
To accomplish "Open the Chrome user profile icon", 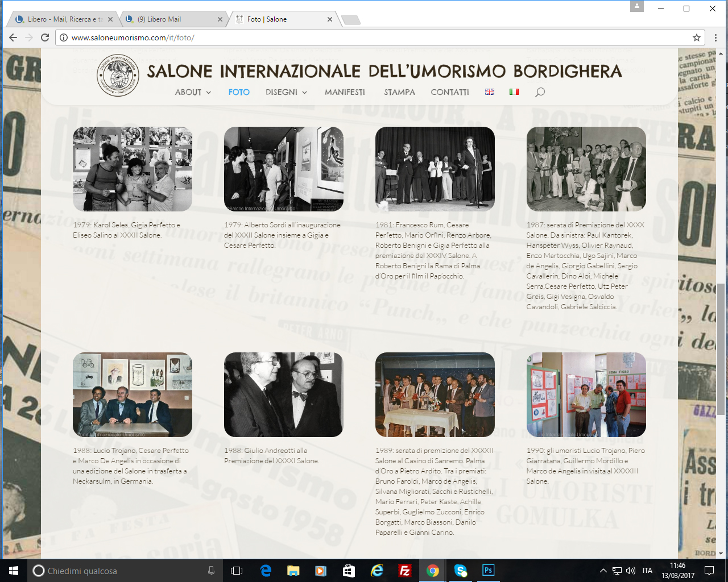I will pyautogui.click(x=637, y=6).
